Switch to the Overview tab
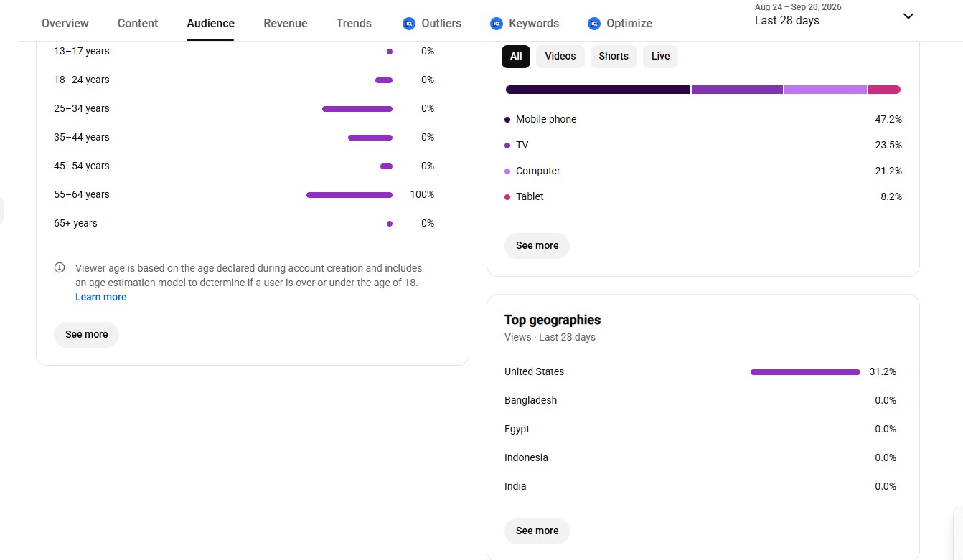The image size is (963, 560). pos(65,24)
